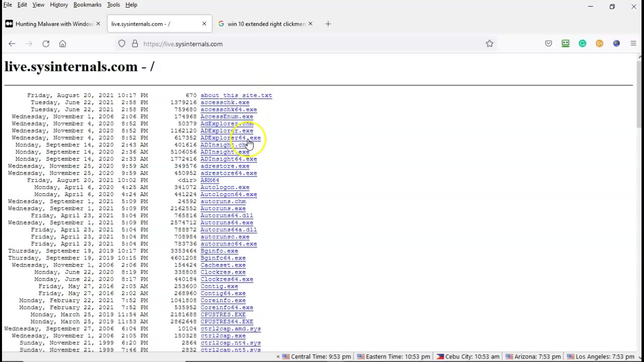Dismiss the world clock bar
Image resolution: width=644 pixels, height=362 pixels.
pos(278,356)
